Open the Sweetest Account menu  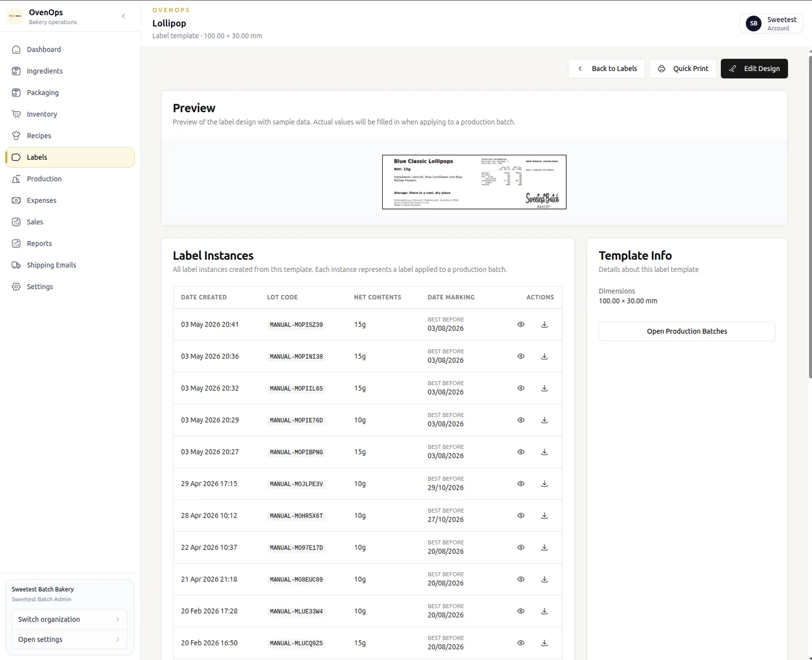[771, 23]
